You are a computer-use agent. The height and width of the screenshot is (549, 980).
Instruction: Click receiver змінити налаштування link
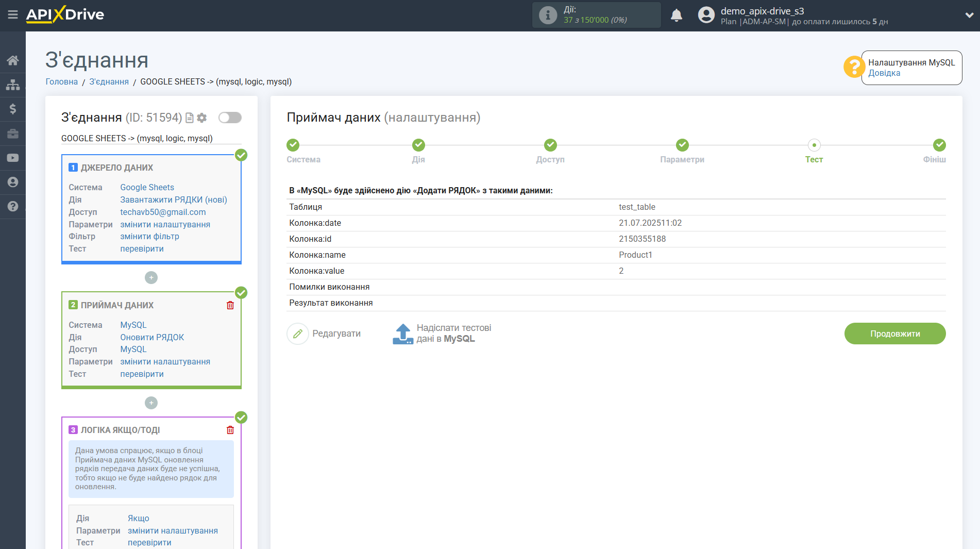point(165,361)
